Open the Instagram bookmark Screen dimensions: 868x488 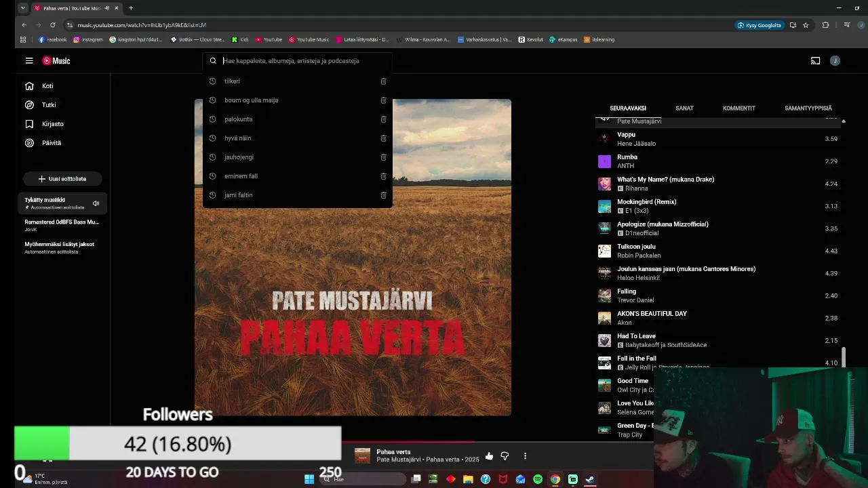pos(88,40)
